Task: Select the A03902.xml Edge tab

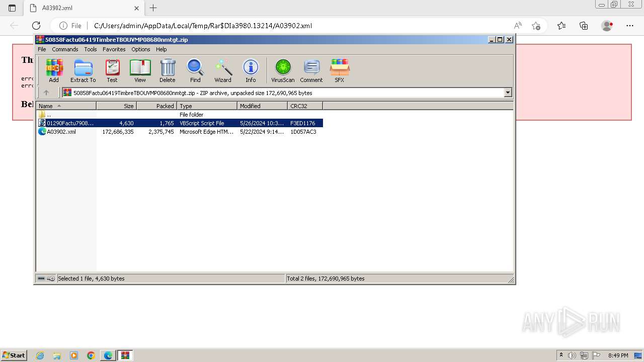Action: 84,8
